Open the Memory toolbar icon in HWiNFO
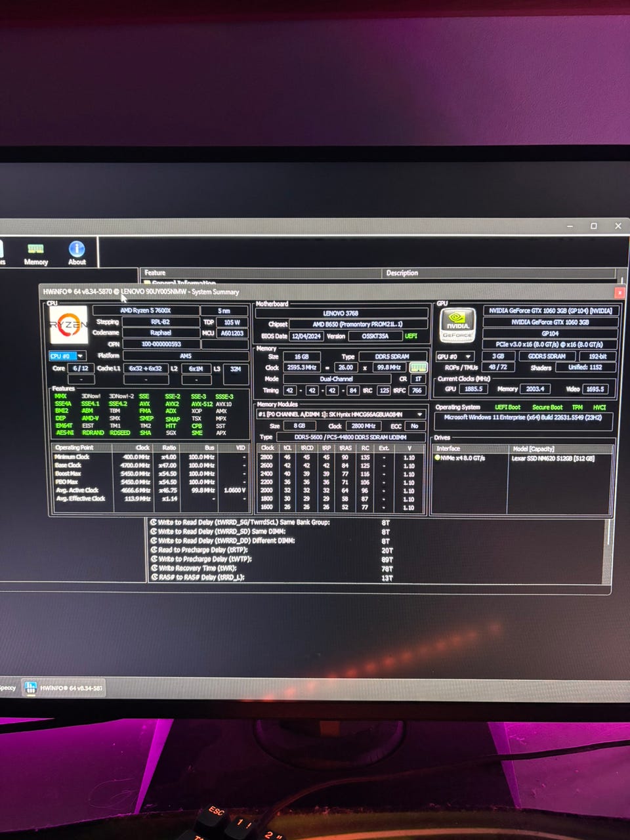Image resolution: width=630 pixels, height=840 pixels. (35, 253)
